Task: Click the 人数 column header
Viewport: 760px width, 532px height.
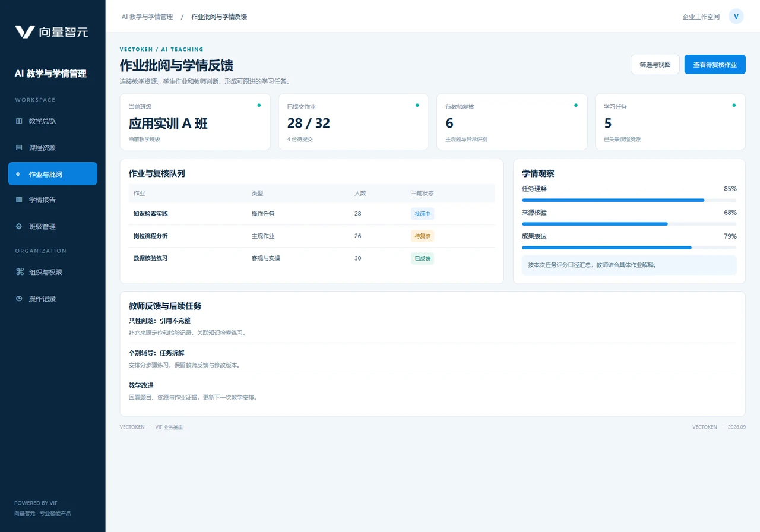Action: coord(360,194)
